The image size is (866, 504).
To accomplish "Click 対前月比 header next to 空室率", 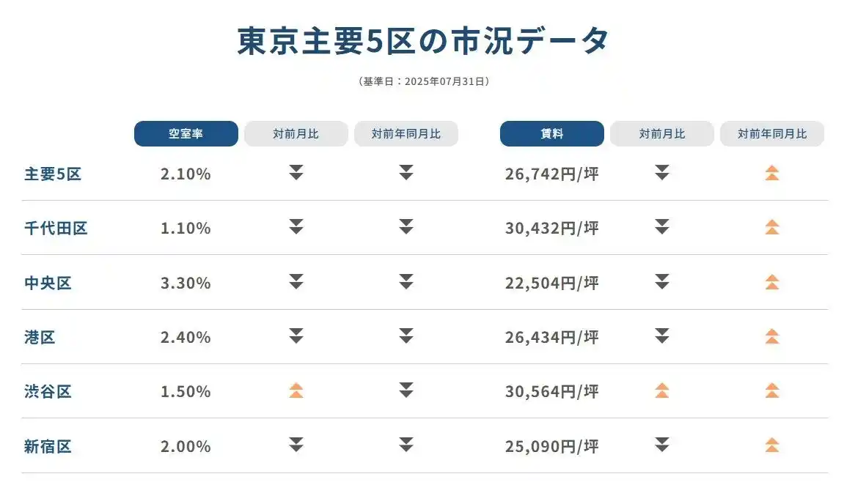I will (x=296, y=134).
